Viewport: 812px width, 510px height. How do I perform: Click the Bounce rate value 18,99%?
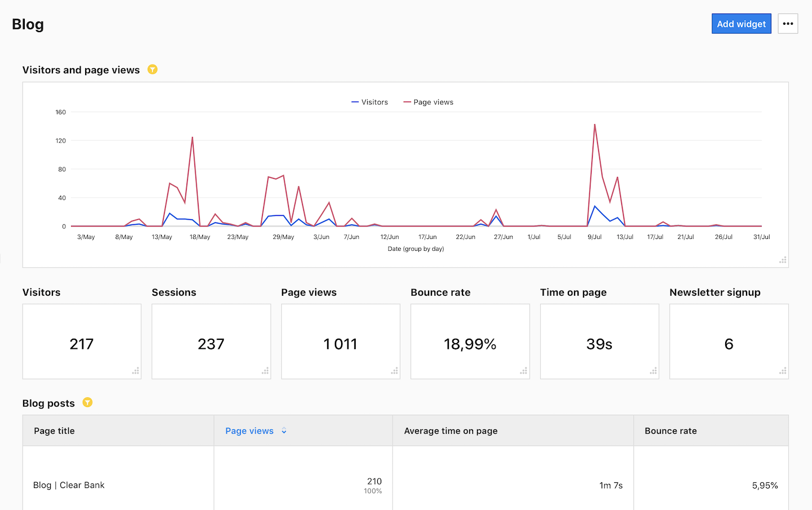click(x=470, y=344)
